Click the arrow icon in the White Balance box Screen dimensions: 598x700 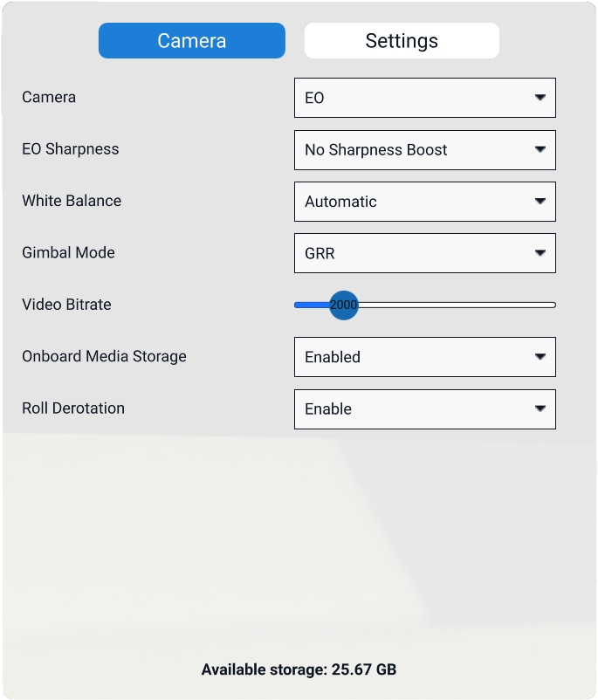tap(540, 202)
